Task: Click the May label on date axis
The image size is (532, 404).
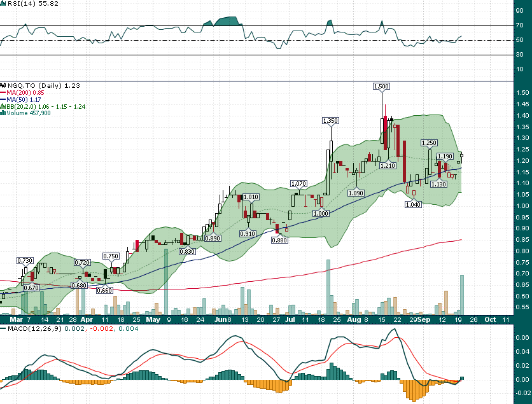Action: coord(153,319)
